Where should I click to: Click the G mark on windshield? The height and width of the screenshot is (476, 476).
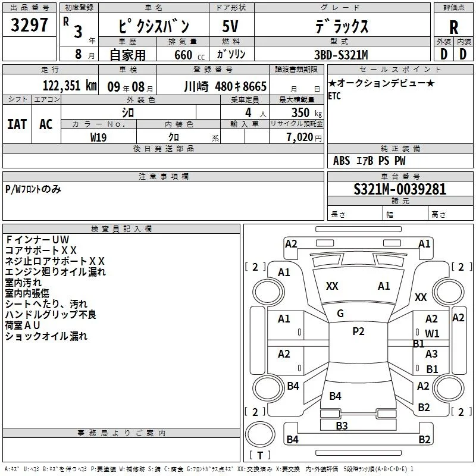click(x=340, y=314)
